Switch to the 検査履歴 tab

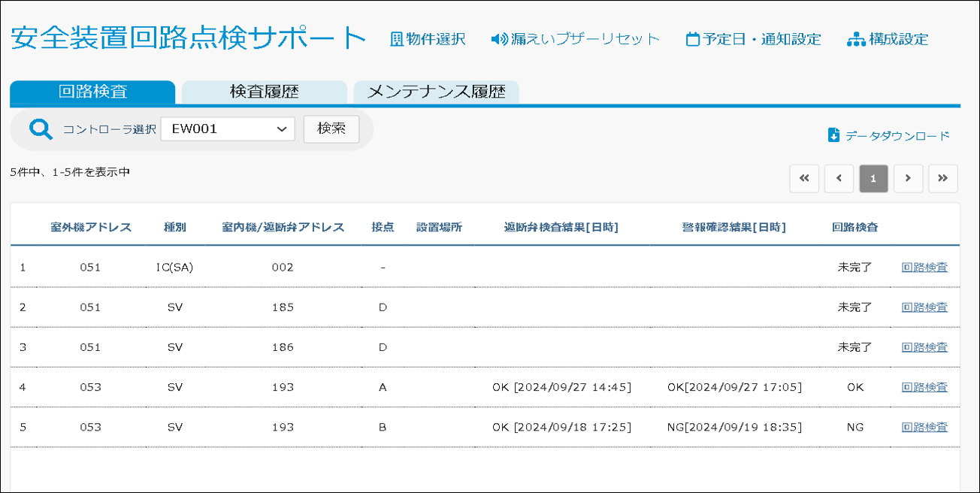coord(264,92)
